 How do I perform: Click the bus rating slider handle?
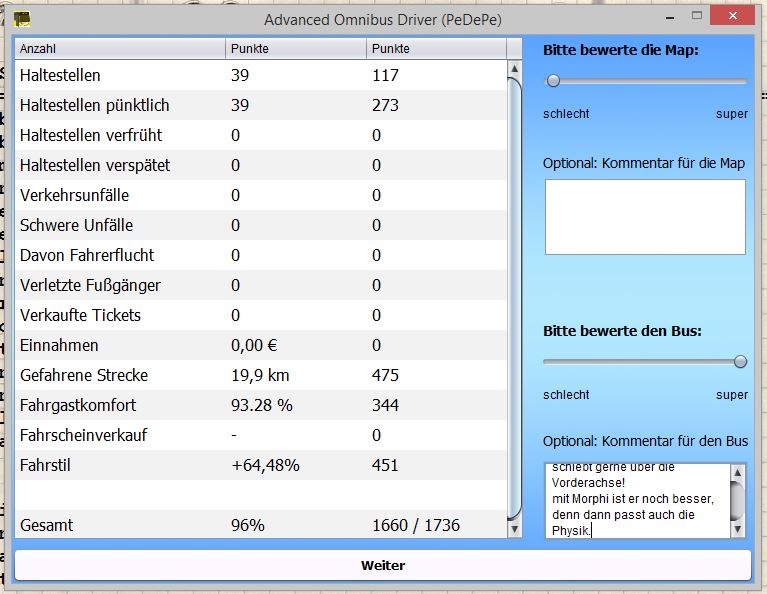[x=740, y=361]
